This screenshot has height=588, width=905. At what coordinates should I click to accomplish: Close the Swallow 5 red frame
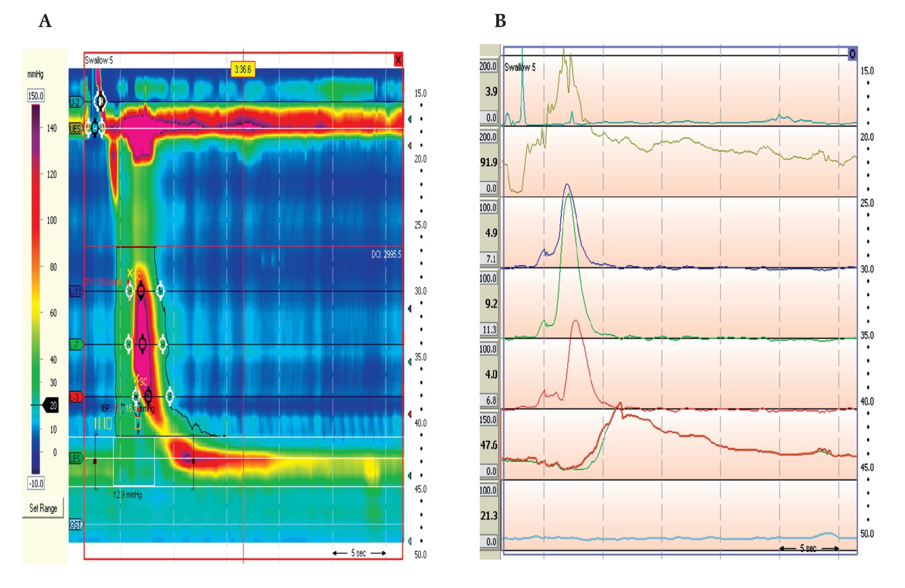tap(398, 60)
